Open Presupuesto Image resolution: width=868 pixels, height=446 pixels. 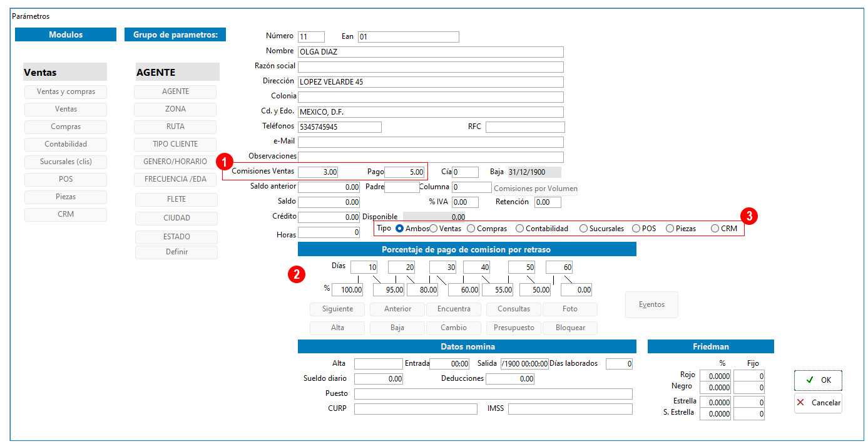[513, 328]
